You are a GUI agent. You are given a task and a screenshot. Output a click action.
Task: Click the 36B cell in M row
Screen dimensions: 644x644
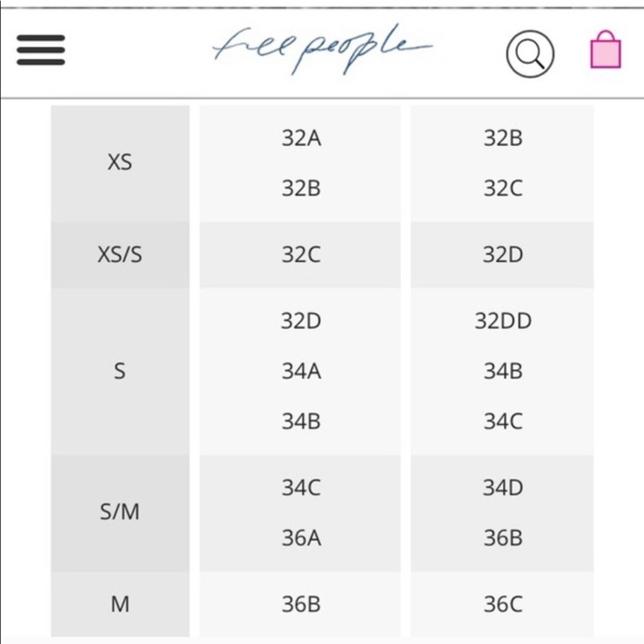(x=301, y=604)
